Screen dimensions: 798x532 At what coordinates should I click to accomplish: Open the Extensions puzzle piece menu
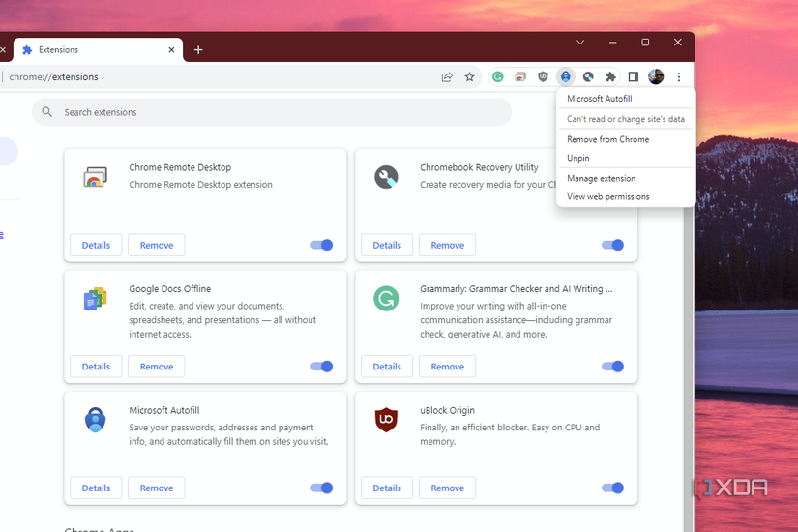610,76
